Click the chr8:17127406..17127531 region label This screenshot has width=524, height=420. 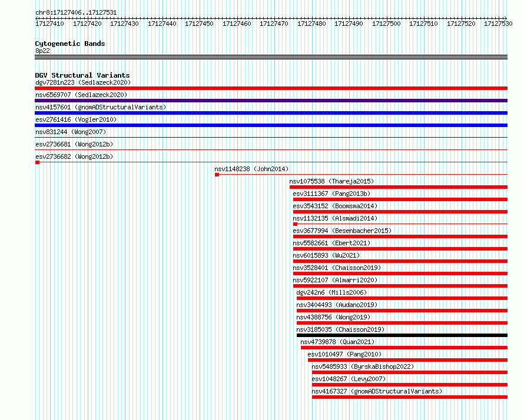76,13
